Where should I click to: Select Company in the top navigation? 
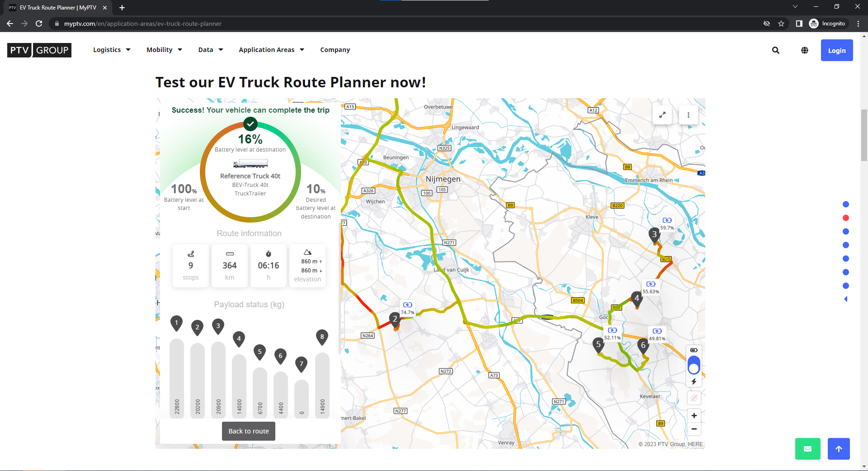point(335,50)
